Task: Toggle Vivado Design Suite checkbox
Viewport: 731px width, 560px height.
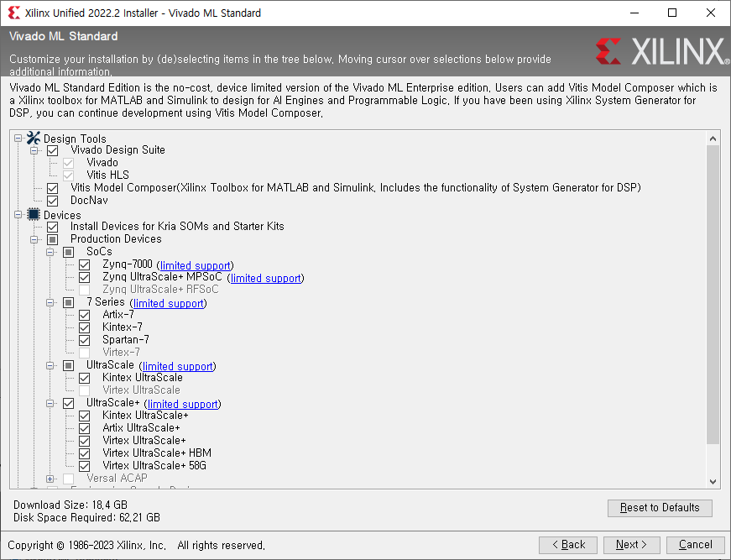Action: [53, 150]
